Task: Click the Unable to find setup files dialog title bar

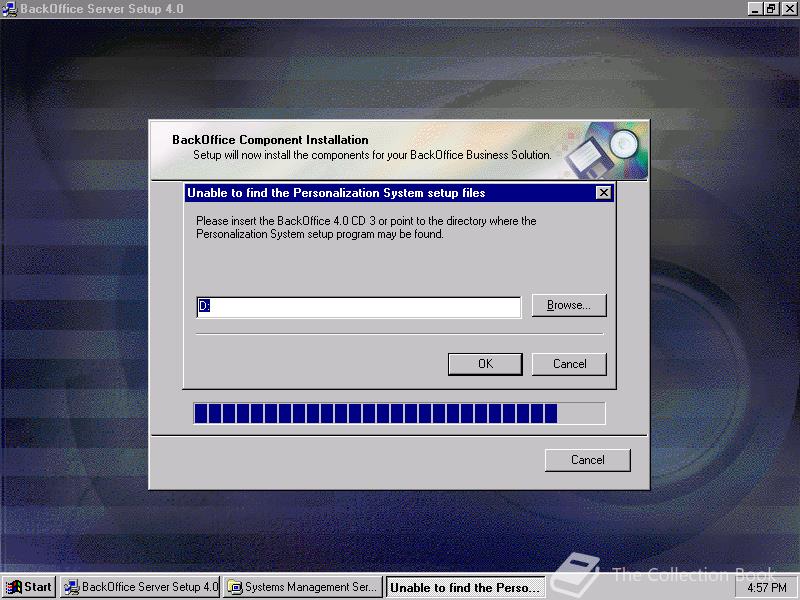Action: point(399,193)
